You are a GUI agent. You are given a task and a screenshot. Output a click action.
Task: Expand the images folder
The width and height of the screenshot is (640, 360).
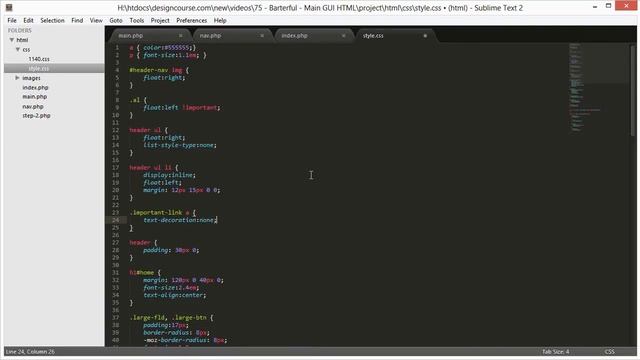click(x=18, y=78)
